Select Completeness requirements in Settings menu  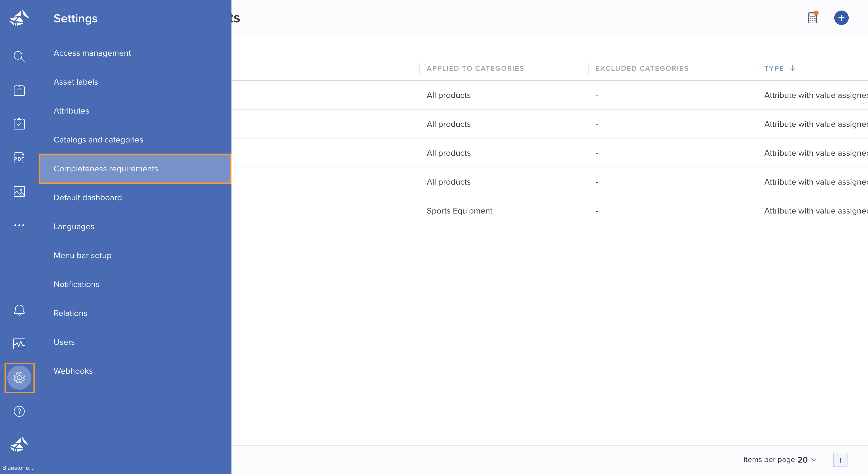(x=106, y=169)
